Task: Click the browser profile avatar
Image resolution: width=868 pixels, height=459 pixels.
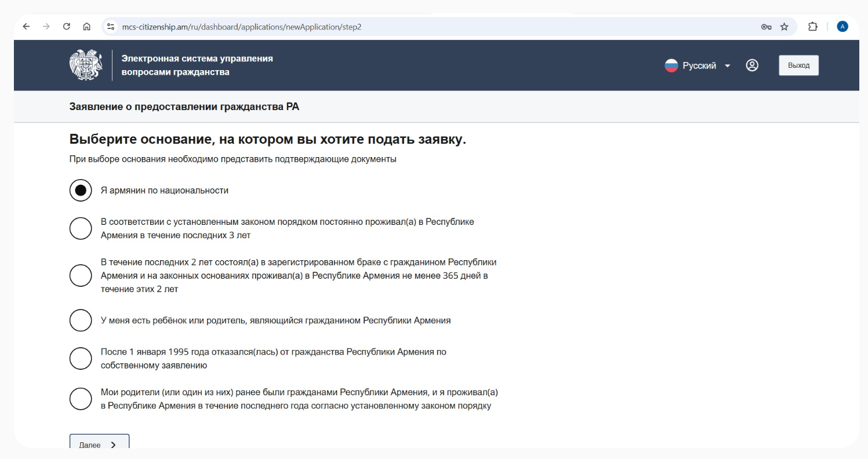Action: pos(842,26)
